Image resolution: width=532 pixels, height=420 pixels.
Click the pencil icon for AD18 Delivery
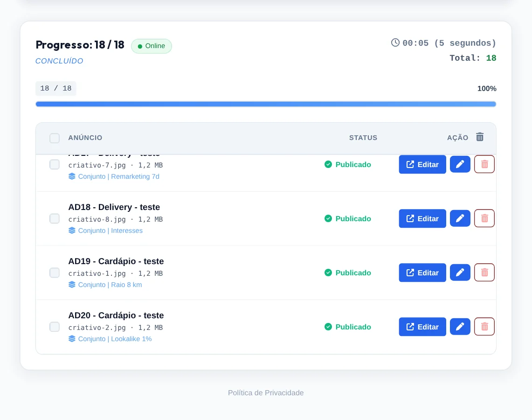(460, 218)
